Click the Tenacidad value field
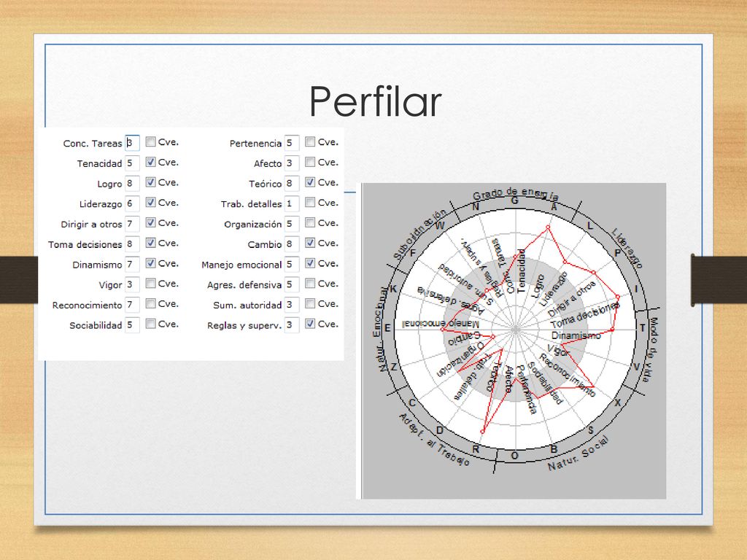This screenshot has height=560, width=747. click(132, 163)
